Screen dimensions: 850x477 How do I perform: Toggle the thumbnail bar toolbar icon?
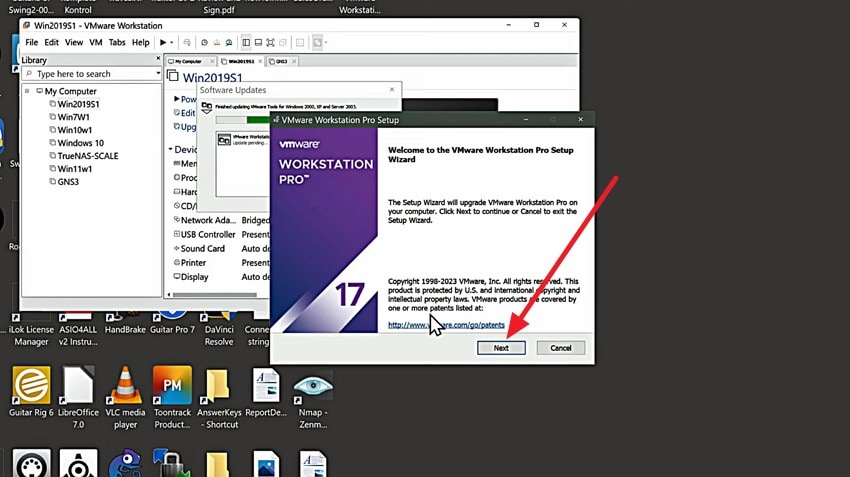click(x=258, y=42)
